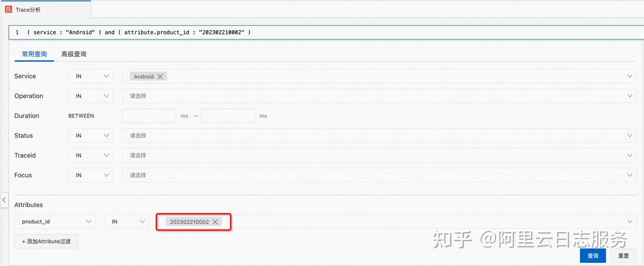This screenshot has height=266, width=644.
Task: Open Status operator IN dropdown
Action: point(91,136)
